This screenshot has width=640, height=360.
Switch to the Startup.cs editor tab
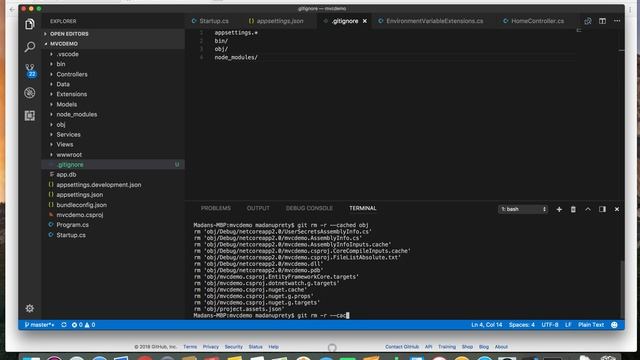click(x=211, y=21)
